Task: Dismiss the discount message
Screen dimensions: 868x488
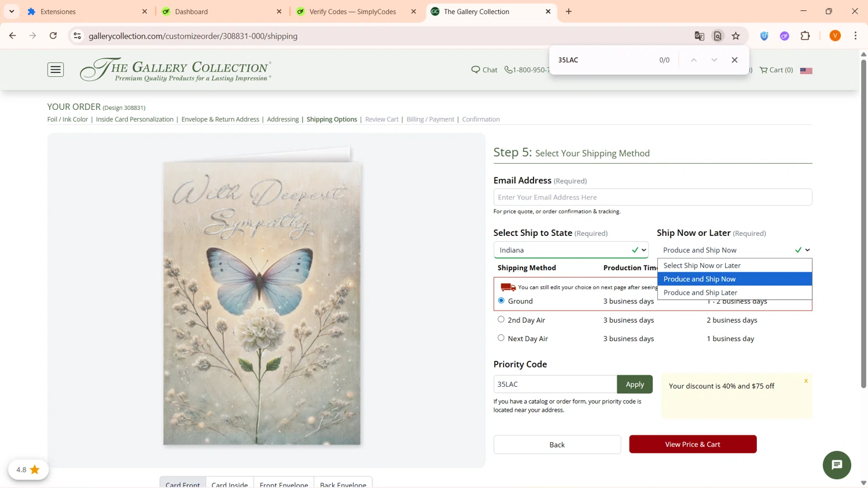Action: click(x=806, y=381)
